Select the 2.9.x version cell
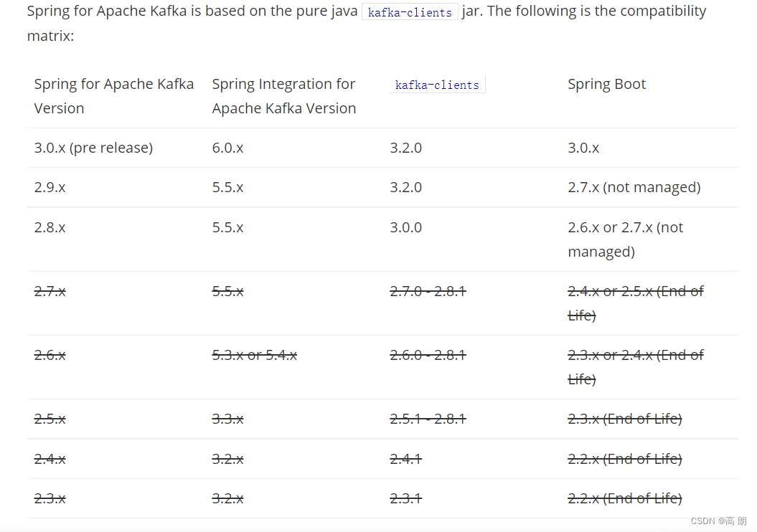This screenshot has width=757, height=532. 50,187
